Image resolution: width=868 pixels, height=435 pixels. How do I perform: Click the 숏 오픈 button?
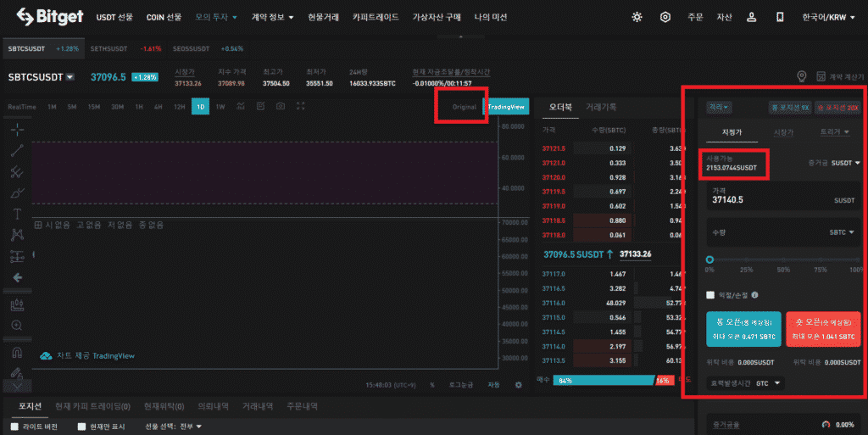(x=823, y=329)
